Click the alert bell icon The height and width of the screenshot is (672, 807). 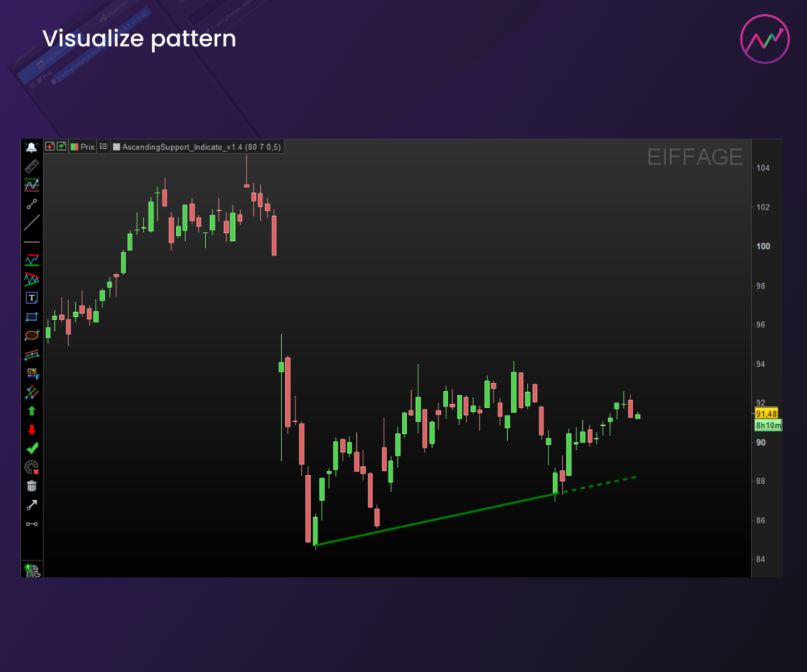pos(32,147)
